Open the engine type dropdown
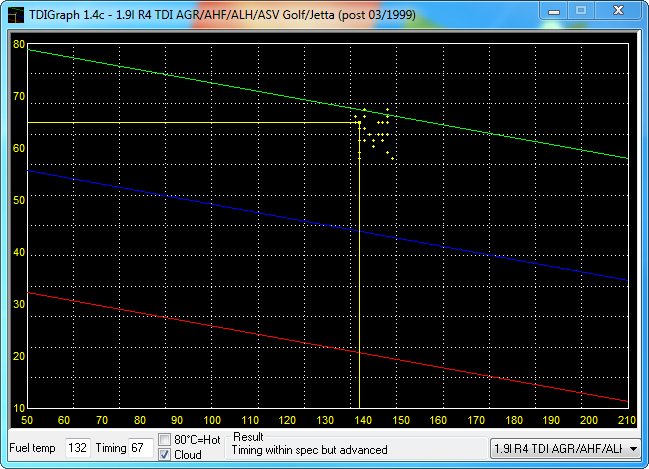 634,450
